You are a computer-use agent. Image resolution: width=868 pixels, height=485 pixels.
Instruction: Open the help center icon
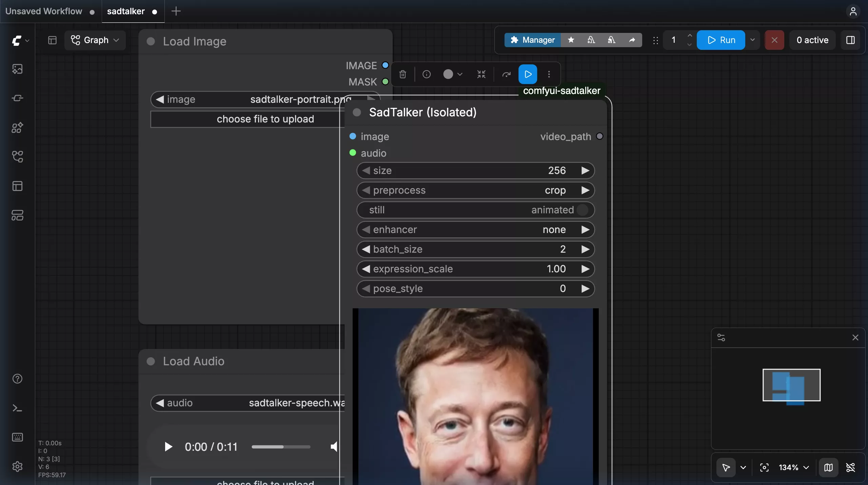coord(17,379)
